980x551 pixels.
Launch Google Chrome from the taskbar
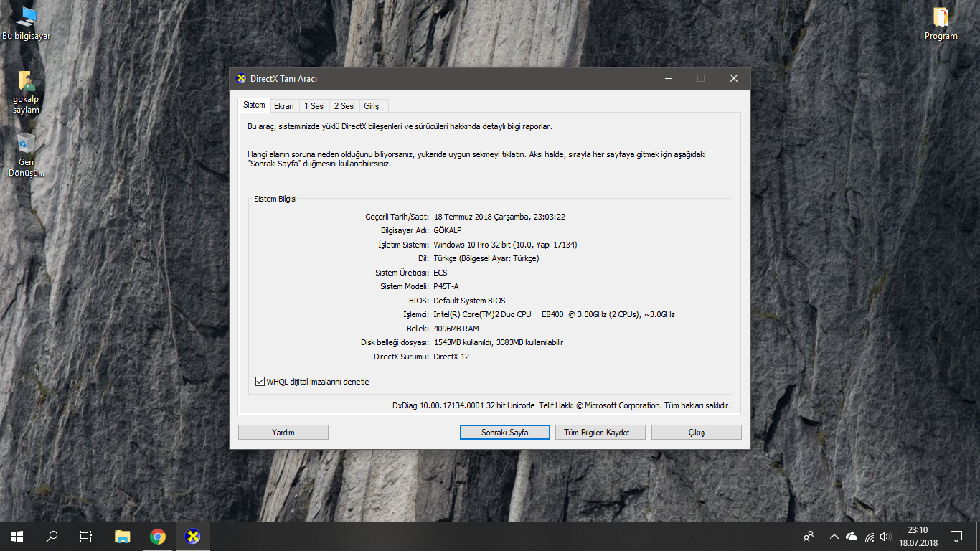158,537
